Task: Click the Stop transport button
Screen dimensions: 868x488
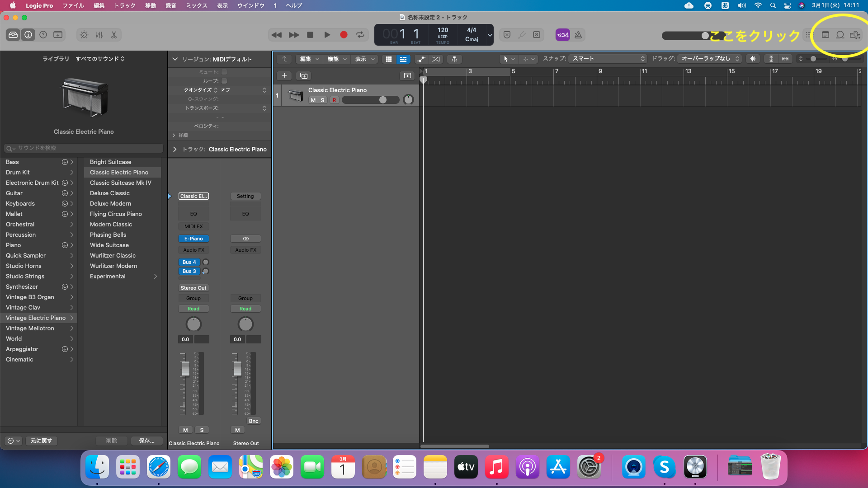Action: (310, 35)
